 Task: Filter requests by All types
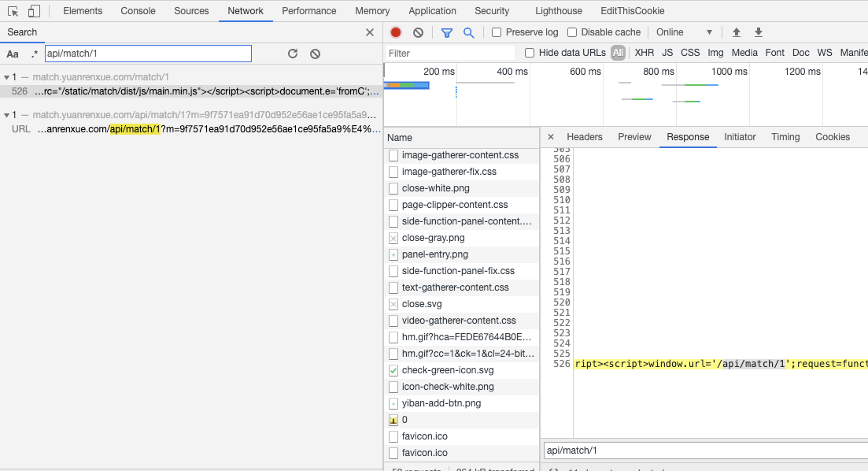tap(618, 53)
